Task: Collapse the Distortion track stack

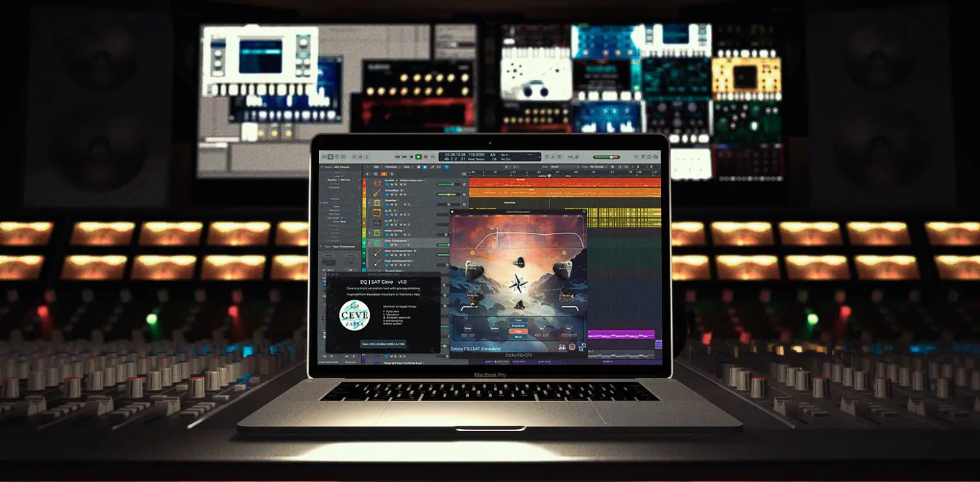Action: click(x=369, y=203)
